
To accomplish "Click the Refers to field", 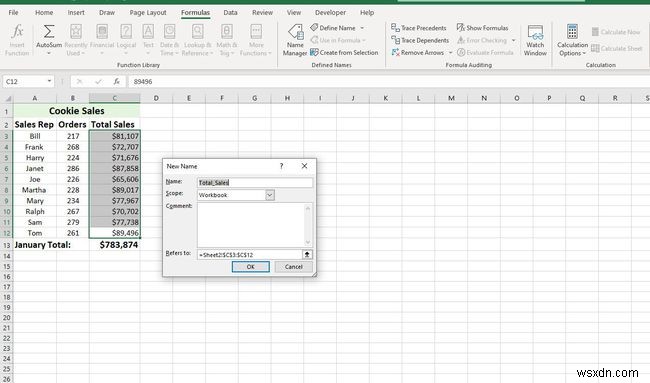I will 250,255.
